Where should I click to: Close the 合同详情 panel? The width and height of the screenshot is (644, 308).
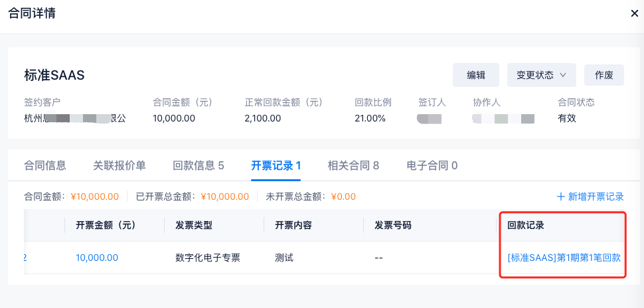(634, 13)
